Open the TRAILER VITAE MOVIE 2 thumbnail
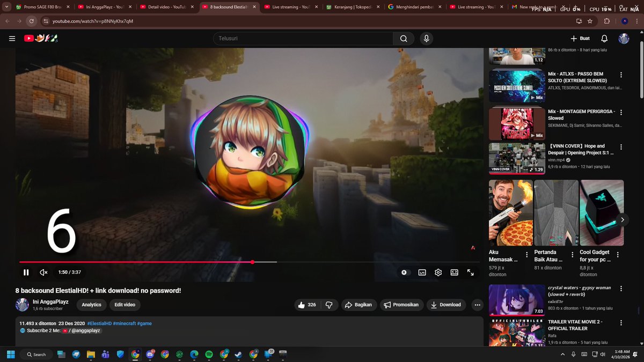Image resolution: width=644 pixels, height=362 pixels. point(516,331)
